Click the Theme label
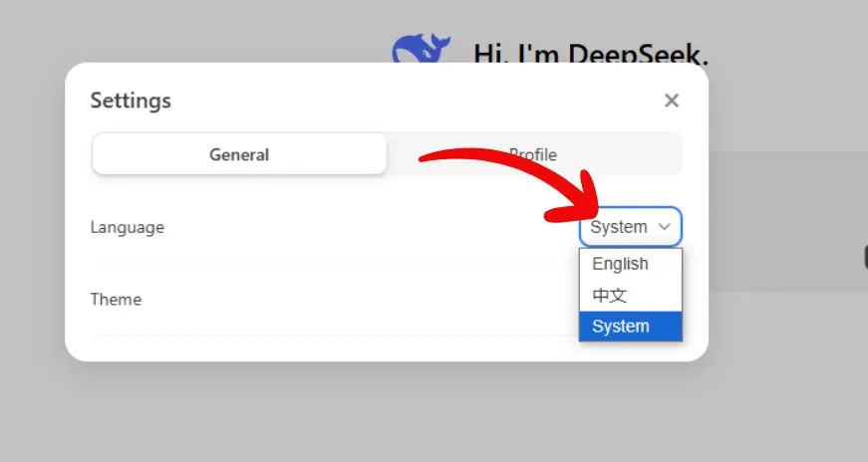 click(117, 300)
